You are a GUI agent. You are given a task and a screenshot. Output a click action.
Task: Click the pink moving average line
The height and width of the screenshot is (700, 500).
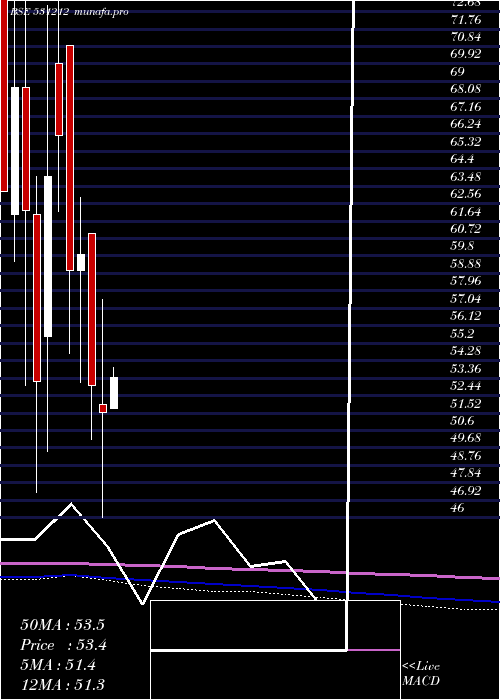click(250, 569)
